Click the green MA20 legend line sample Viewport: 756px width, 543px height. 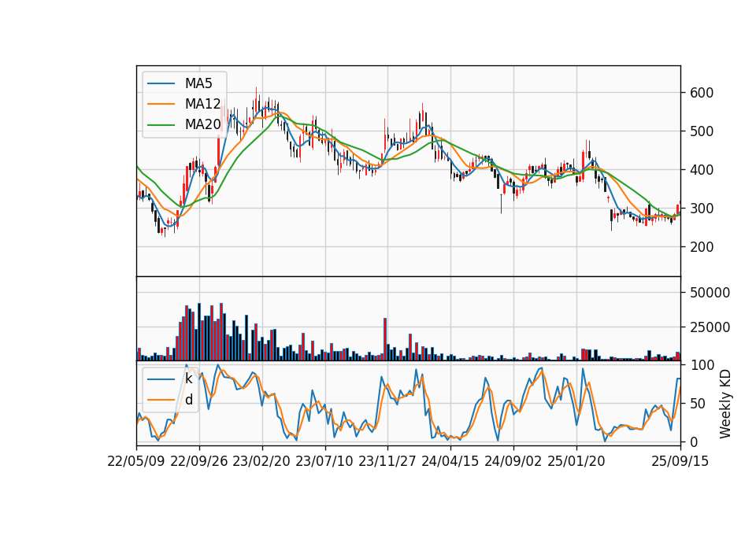tap(161, 125)
